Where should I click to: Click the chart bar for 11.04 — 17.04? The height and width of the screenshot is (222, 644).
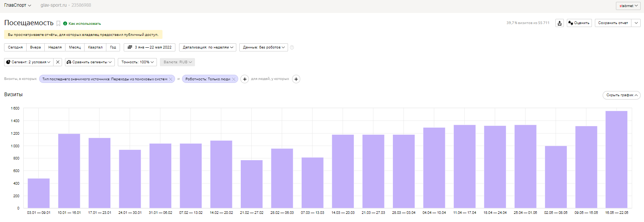465,166
